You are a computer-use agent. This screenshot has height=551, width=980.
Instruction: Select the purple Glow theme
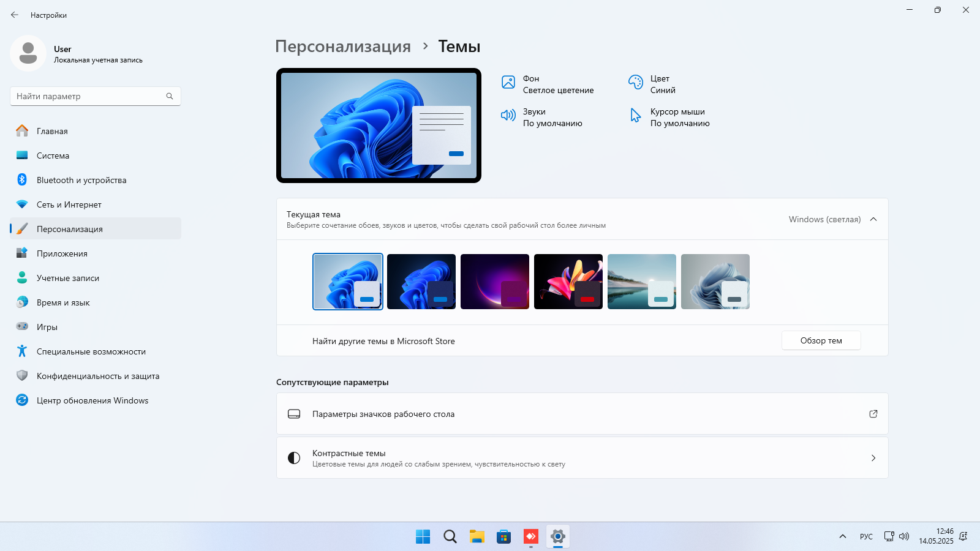pos(495,282)
